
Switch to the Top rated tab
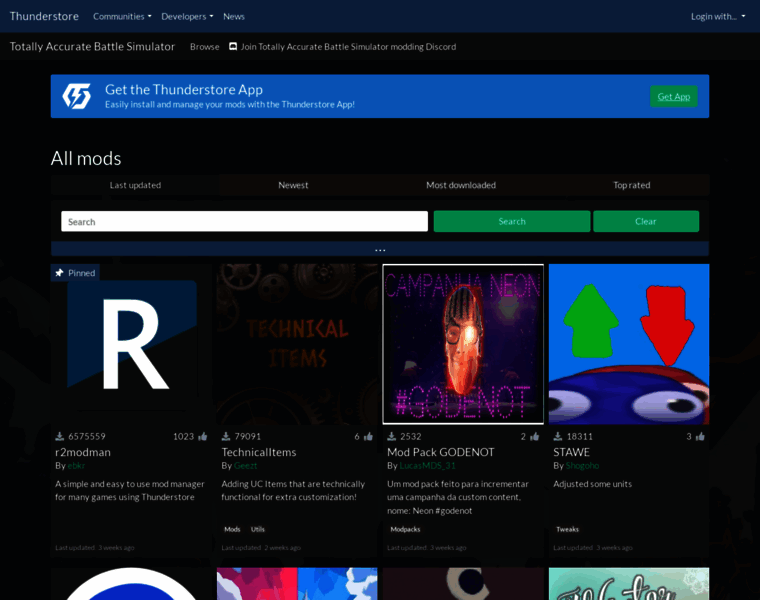tap(632, 185)
